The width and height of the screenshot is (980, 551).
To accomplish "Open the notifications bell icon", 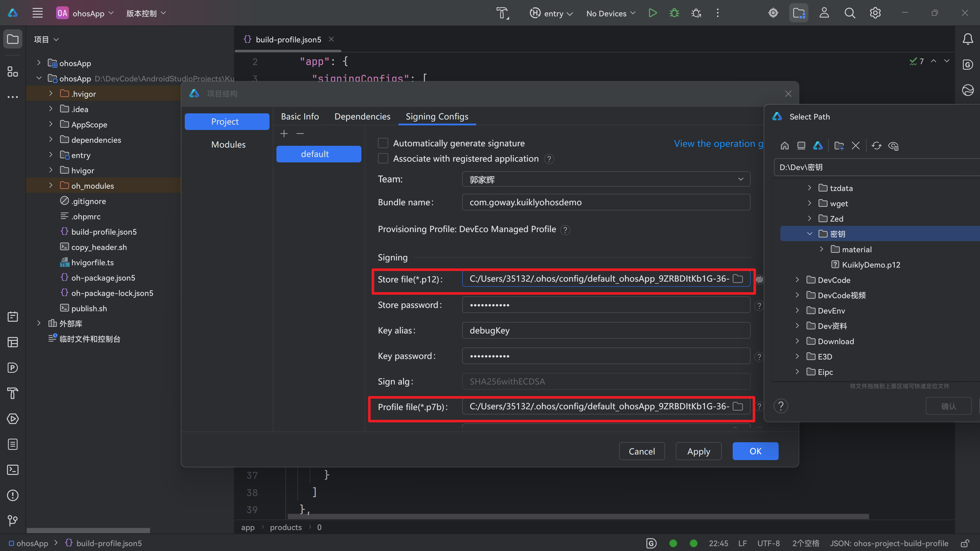I will coord(967,39).
